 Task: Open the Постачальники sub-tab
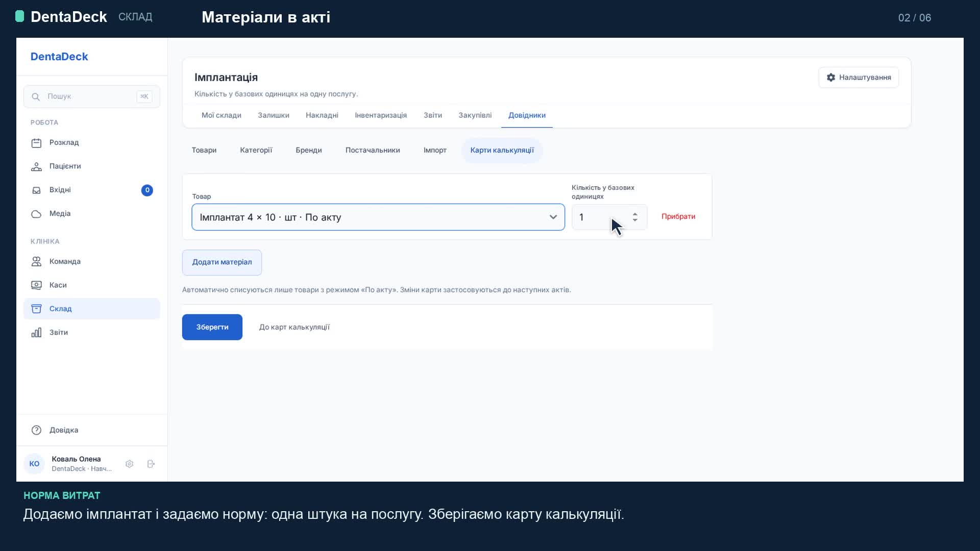[x=373, y=150]
